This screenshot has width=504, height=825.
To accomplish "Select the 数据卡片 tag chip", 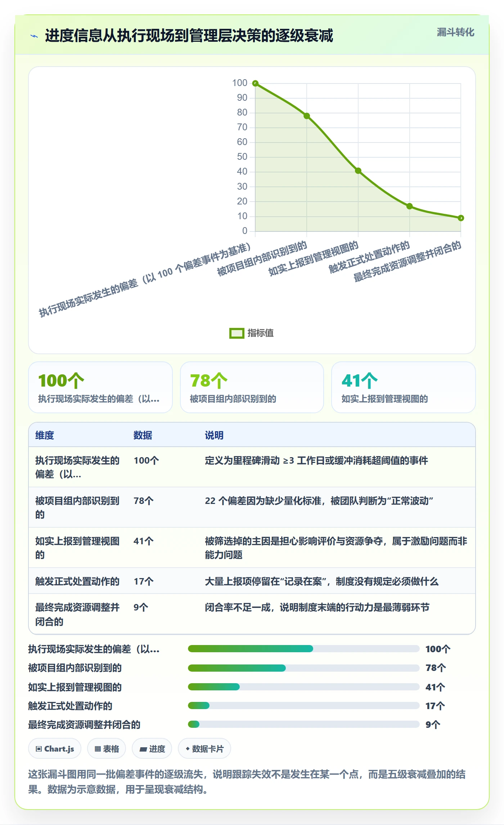I will click(204, 749).
